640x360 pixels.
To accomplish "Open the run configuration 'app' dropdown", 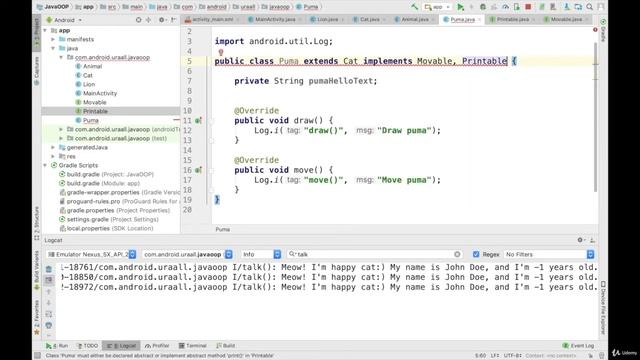I will [437, 7].
